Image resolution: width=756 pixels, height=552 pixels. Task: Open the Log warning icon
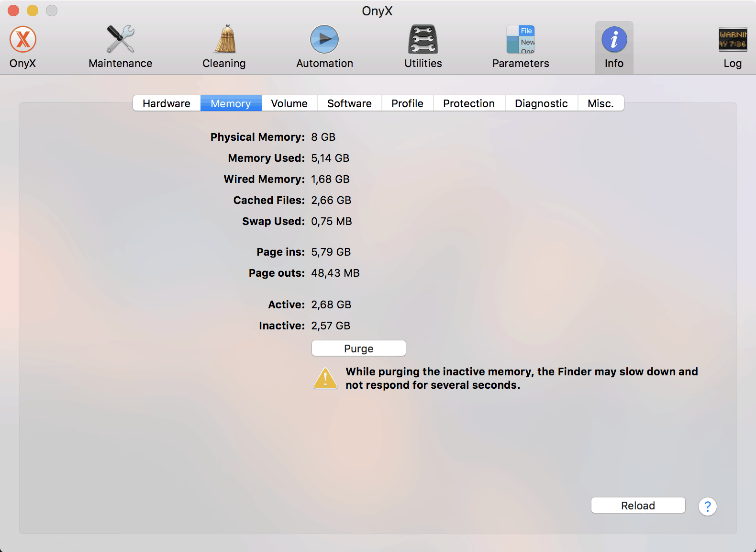(732, 40)
